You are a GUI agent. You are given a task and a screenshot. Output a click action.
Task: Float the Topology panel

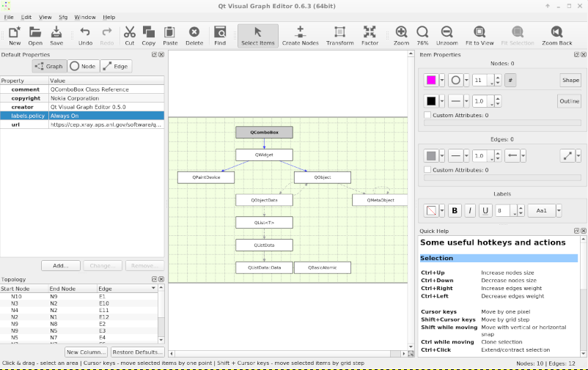coord(154,279)
